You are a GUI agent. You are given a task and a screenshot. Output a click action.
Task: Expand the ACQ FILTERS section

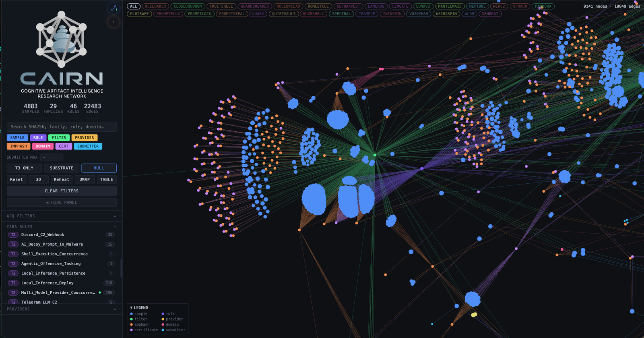tap(62, 216)
